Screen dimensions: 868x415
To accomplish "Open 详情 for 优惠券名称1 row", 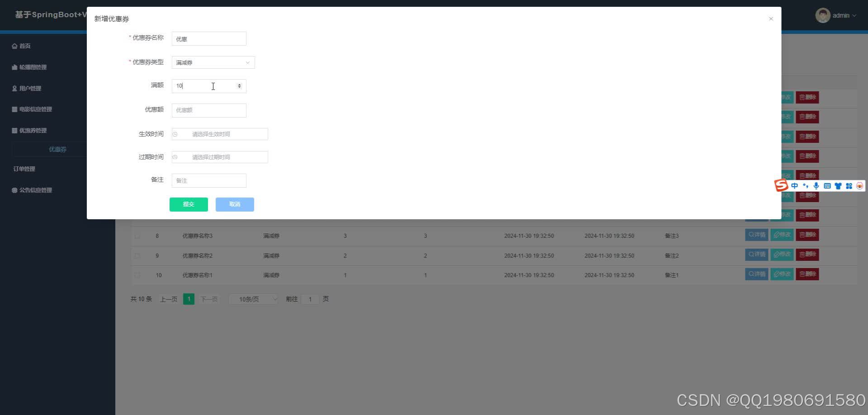I will click(756, 274).
